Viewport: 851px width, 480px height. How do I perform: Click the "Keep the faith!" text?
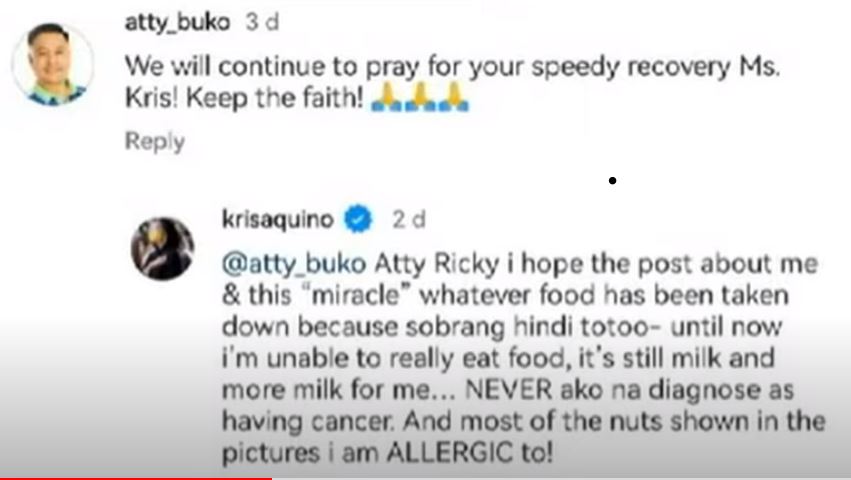click(275, 98)
